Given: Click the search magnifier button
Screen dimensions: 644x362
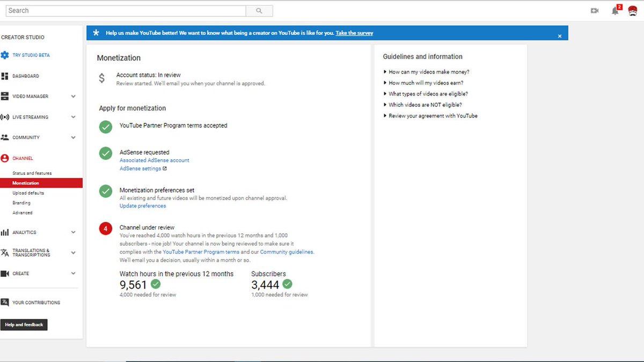Looking at the screenshot, I should point(259,11).
